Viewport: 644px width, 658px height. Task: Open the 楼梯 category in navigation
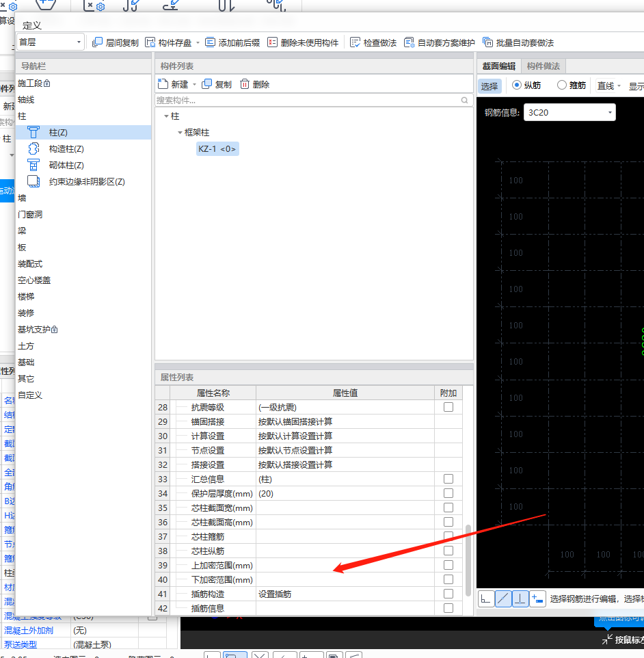(x=26, y=297)
